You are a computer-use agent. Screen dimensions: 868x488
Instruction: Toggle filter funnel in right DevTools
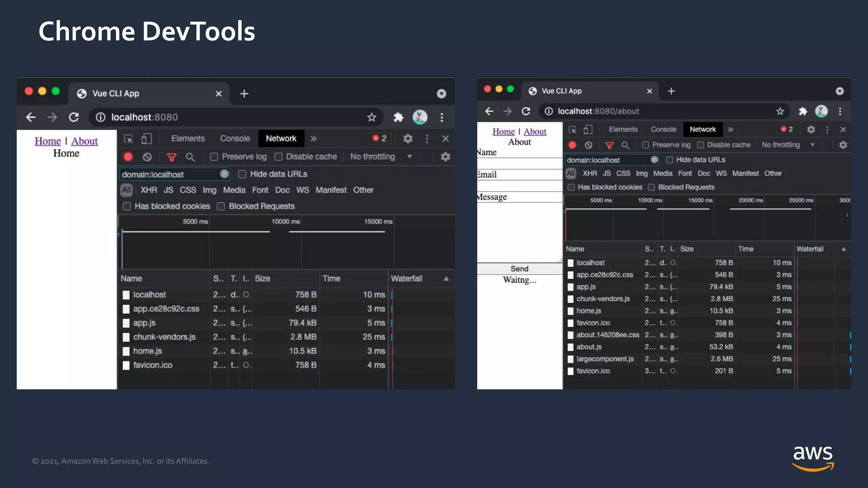coord(609,145)
